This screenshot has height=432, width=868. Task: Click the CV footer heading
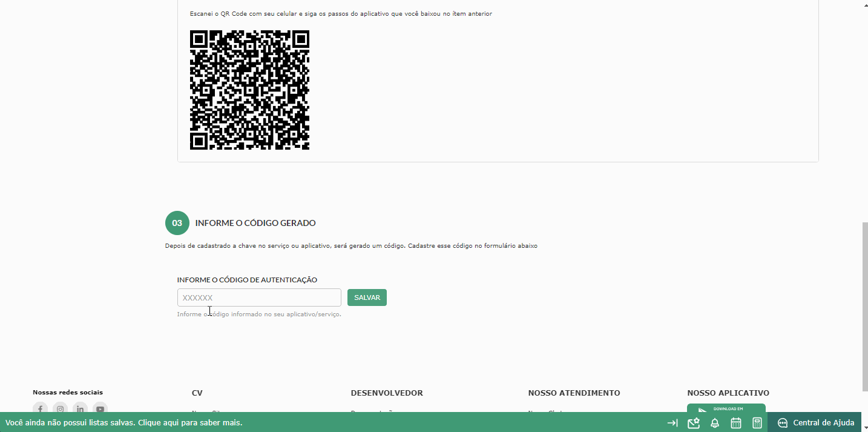coord(197,393)
